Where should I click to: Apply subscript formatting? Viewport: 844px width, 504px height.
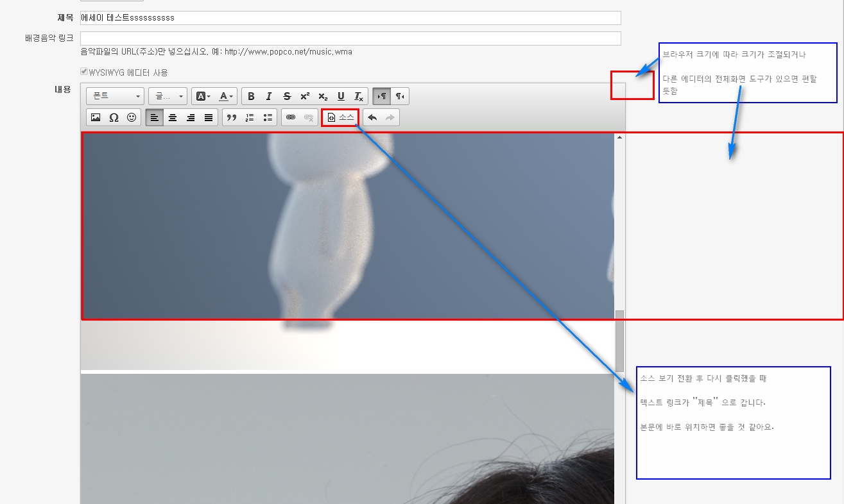pos(323,96)
